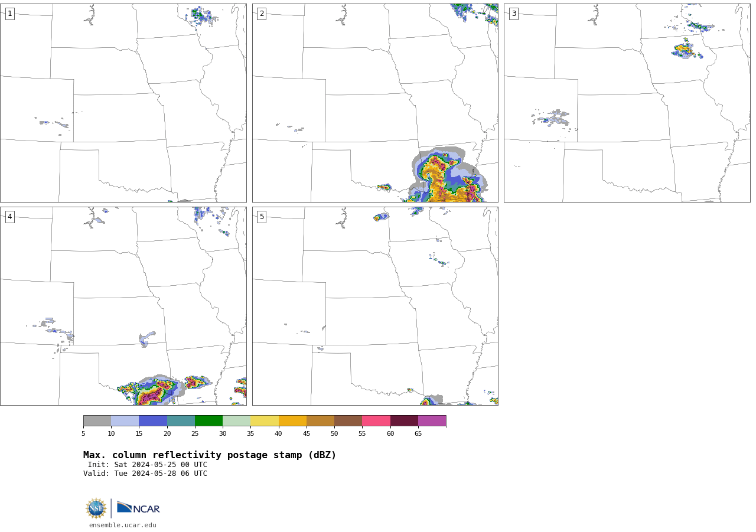Viewport: 756px width, 532px height.
Task: Click the panel number 5 label
Action: [262, 217]
